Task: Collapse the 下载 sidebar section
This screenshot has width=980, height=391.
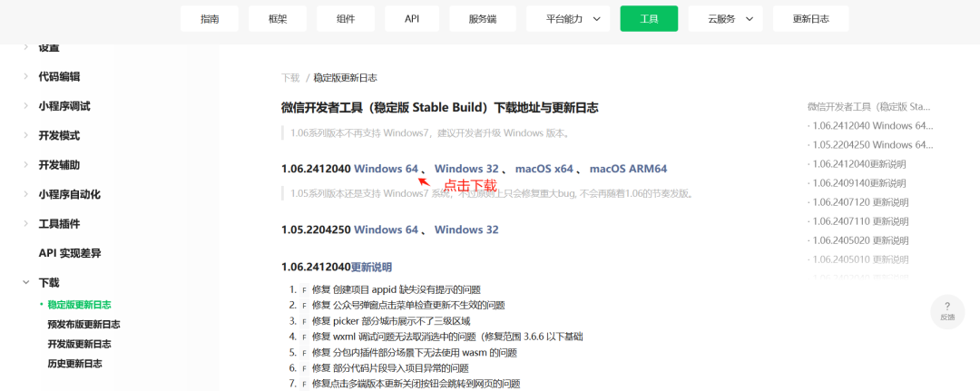Action: (49, 282)
